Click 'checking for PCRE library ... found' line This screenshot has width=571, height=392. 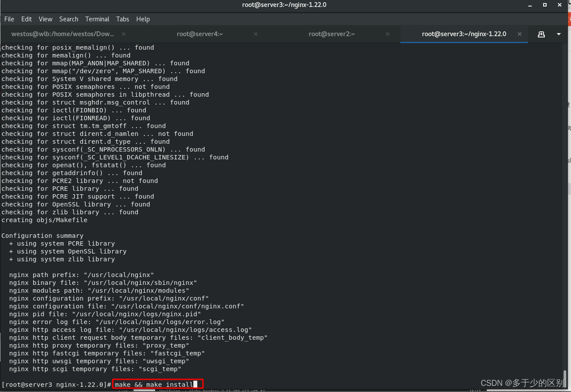tap(70, 189)
